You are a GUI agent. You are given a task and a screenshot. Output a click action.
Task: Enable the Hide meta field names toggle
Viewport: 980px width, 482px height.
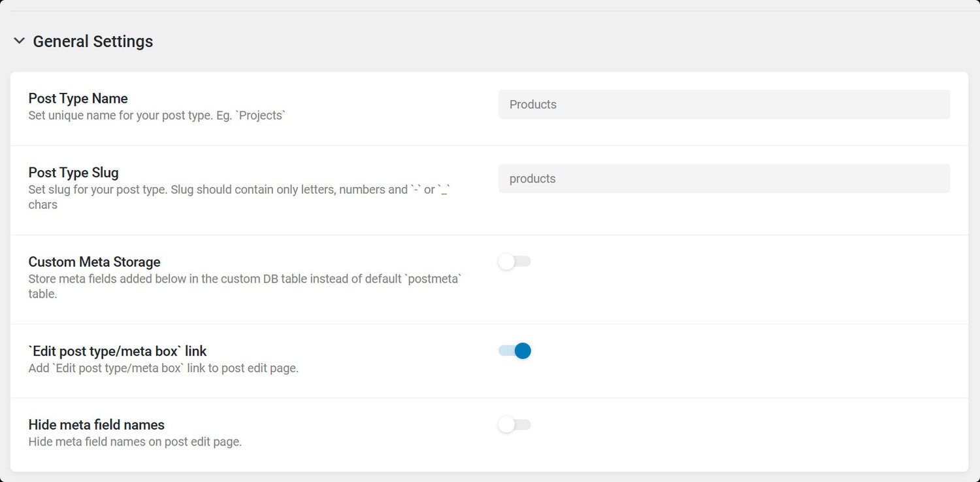coord(515,425)
